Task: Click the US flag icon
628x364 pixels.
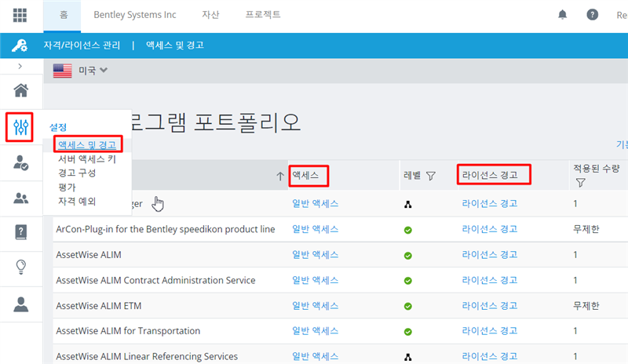Action: click(x=63, y=71)
